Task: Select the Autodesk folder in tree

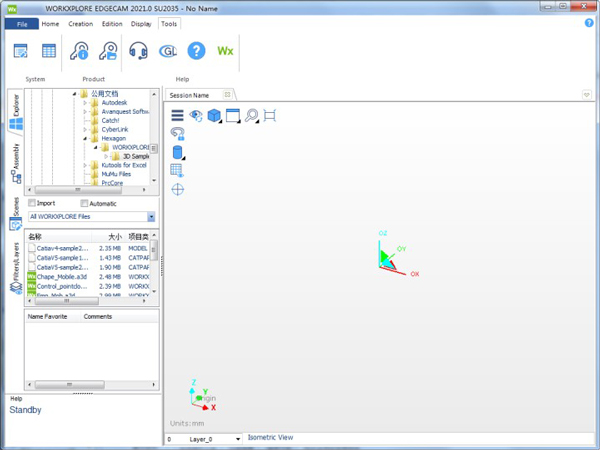Action: coord(114,102)
